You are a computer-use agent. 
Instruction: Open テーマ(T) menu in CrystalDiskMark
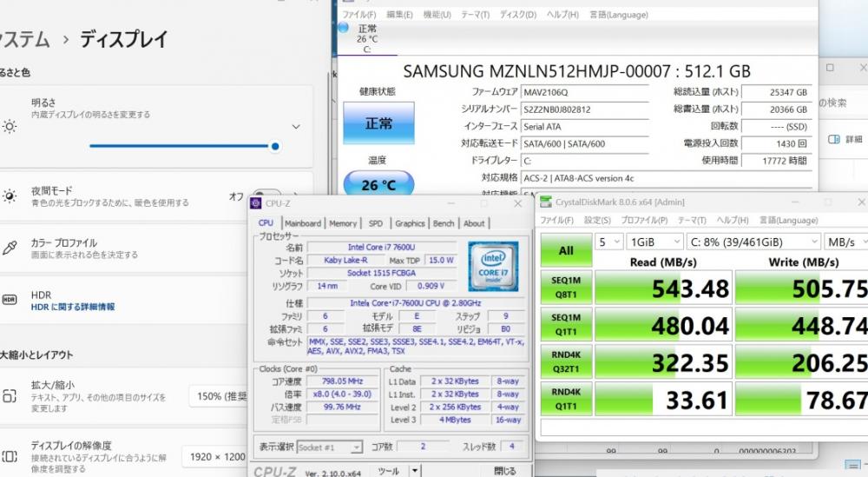pos(692,220)
